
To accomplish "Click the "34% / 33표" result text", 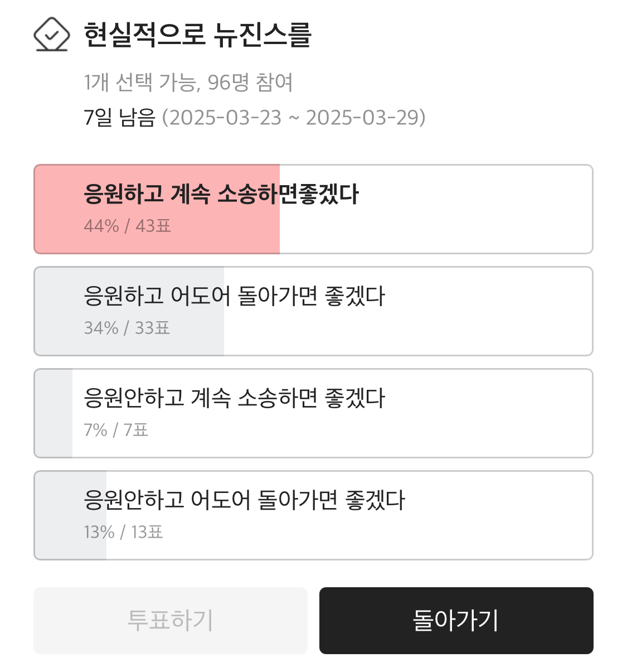I will coord(127,328).
